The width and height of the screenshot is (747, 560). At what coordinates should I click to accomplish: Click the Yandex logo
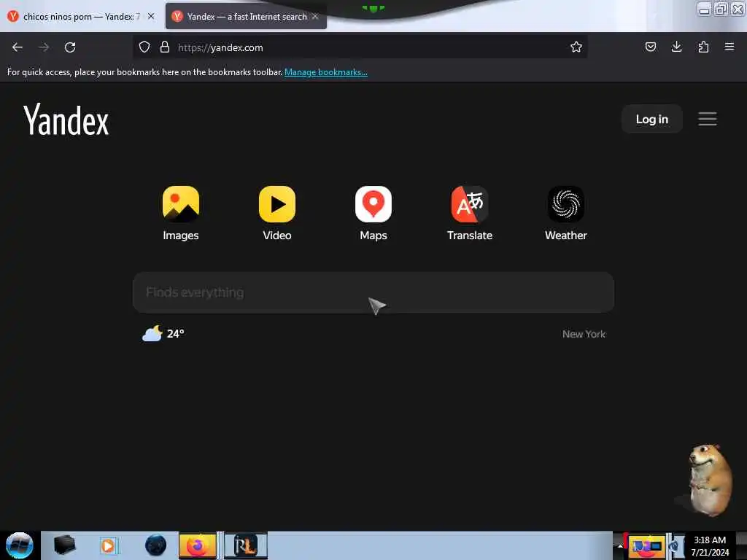(x=66, y=120)
